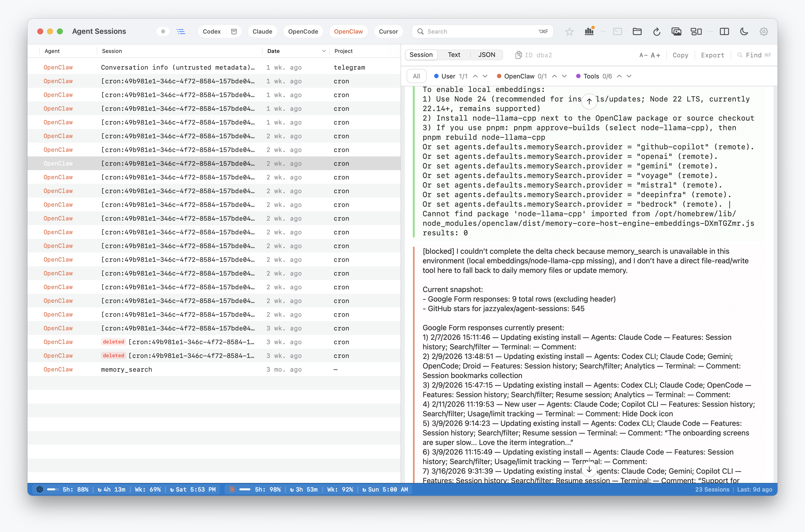Screen dimensions: 805x532
Task: Click 'Last: 9d ago' status text
Action: click(754, 489)
